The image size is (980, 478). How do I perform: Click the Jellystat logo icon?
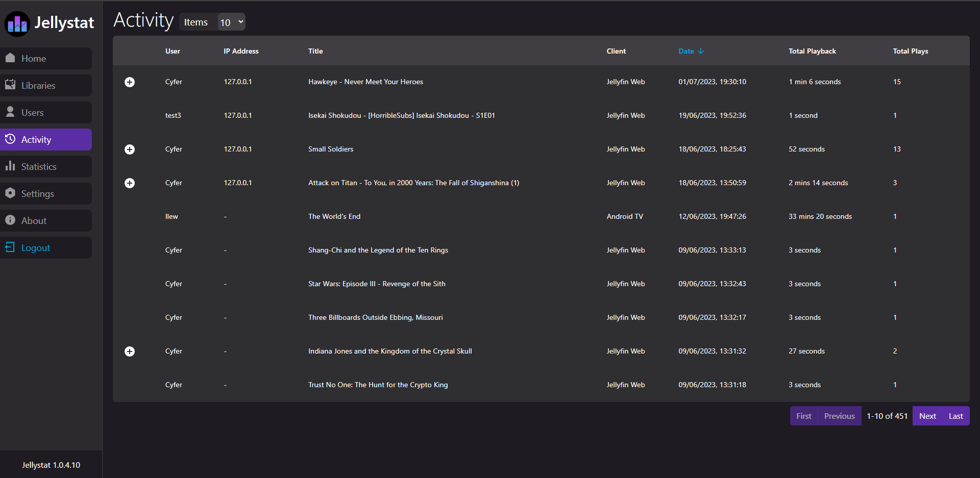pyautogui.click(x=17, y=23)
